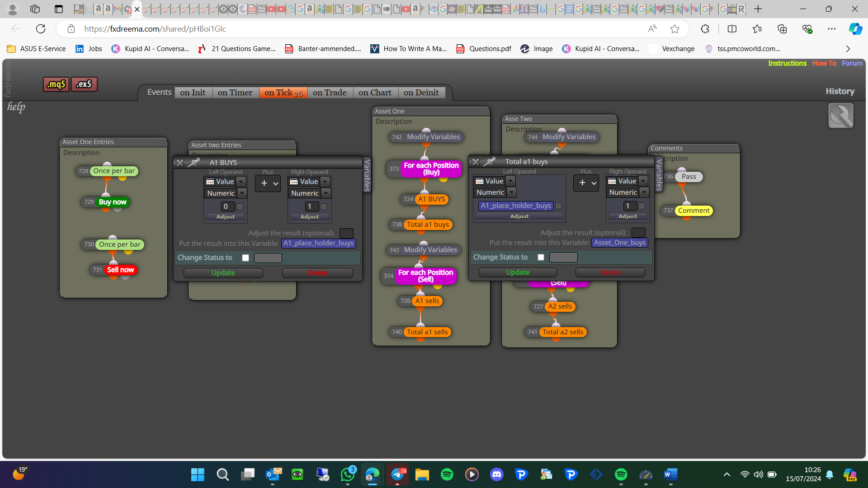The width and height of the screenshot is (868, 488).
Task: Switch to the on Init tab
Action: [193, 93]
